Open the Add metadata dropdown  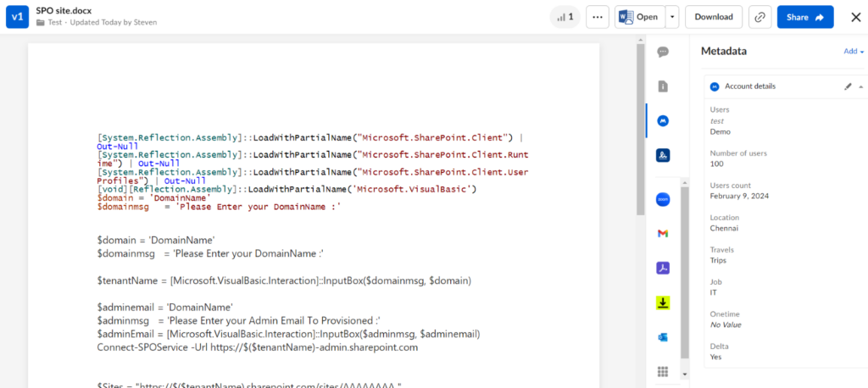pyautogui.click(x=854, y=52)
